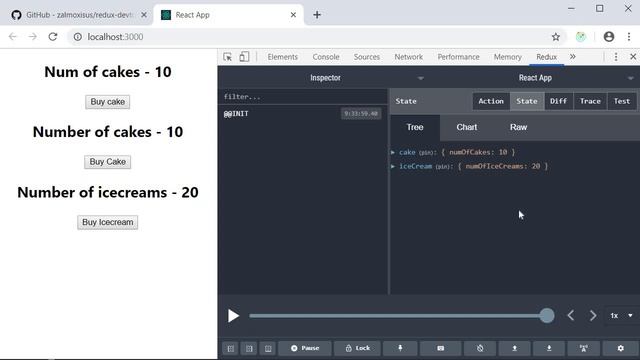The image size is (640, 360).
Task: Select the third layout mode icon in the bottom bar
Action: tap(268, 348)
